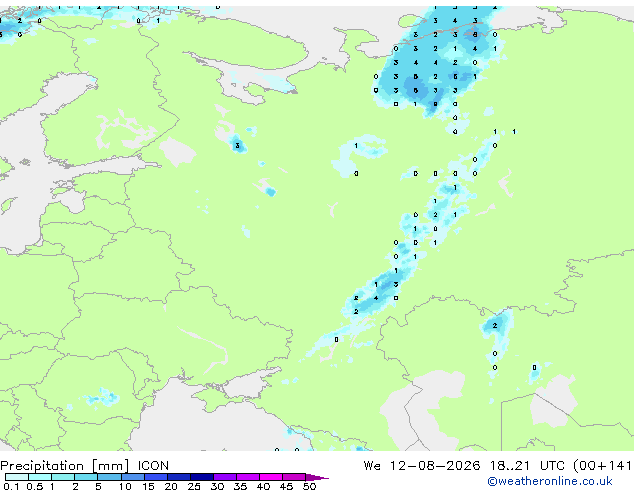The image size is (634, 490).
Task: Click the purple arrow at legend end
Action: click(x=317, y=477)
